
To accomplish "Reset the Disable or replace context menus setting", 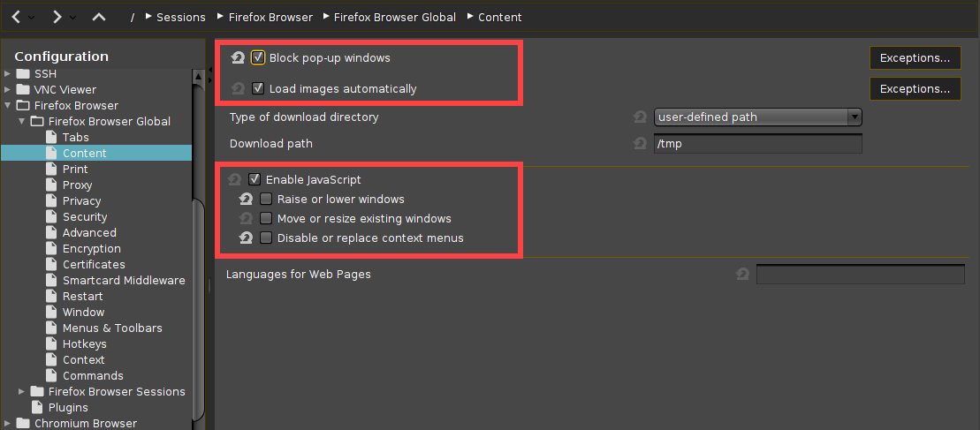I will [247, 238].
